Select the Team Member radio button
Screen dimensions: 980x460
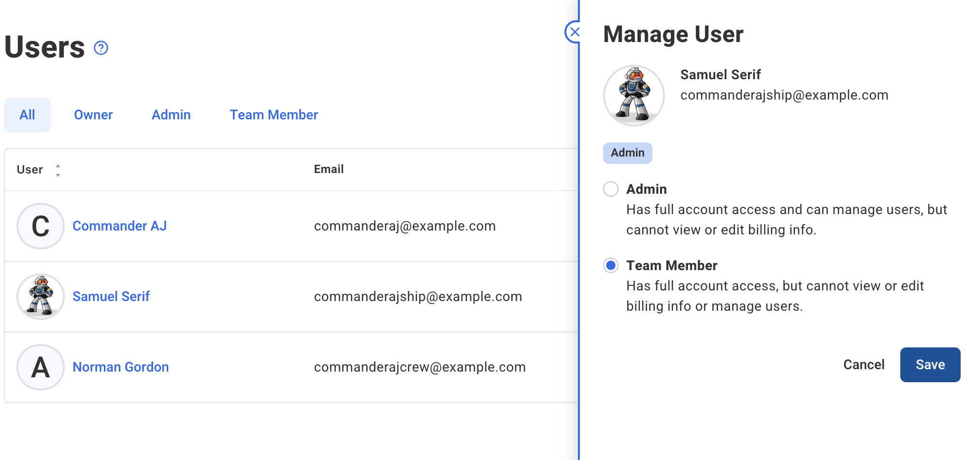611,265
